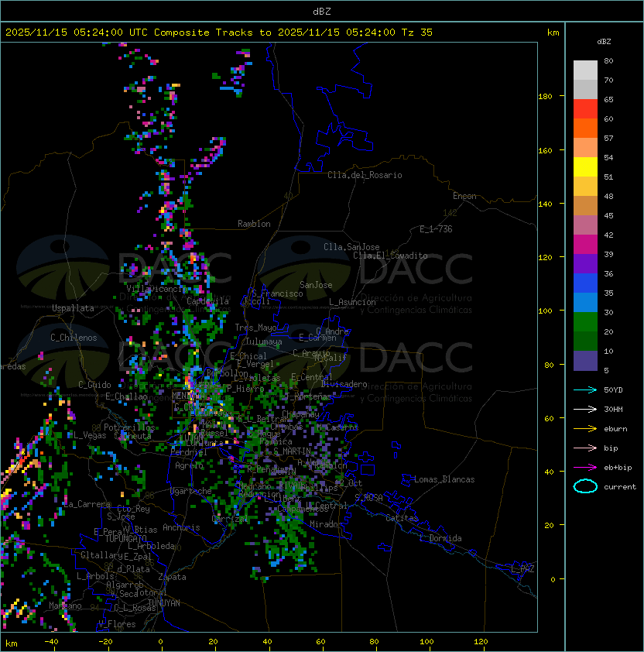This screenshot has width=644, height=652.
Task: Click the white 30HM arrow legend symbol
Action: tap(585, 409)
